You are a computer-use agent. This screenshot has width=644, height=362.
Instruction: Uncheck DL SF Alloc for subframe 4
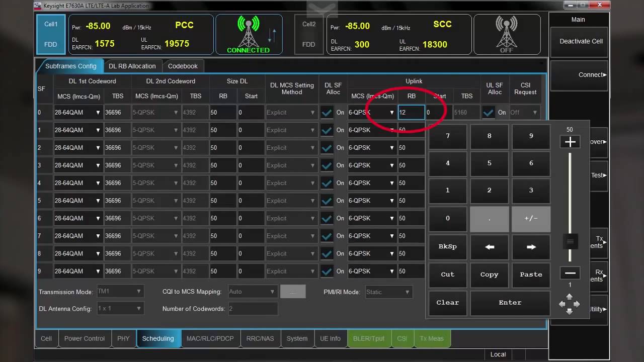click(327, 183)
